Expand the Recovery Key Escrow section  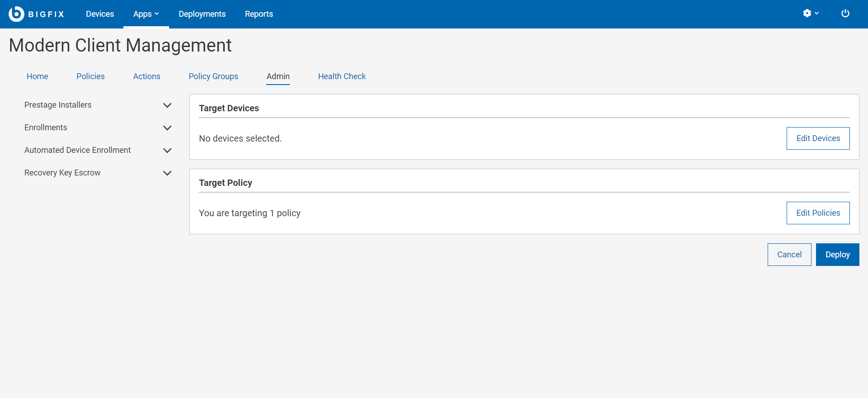point(167,173)
